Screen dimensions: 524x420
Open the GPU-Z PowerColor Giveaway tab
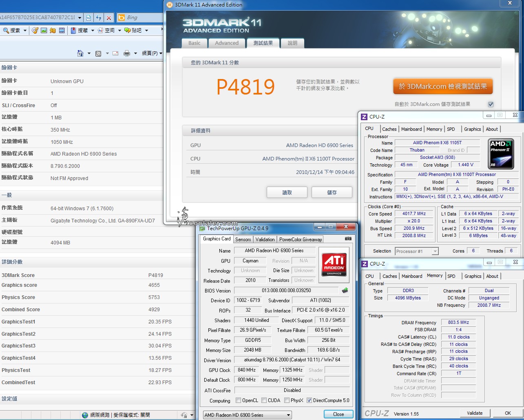coord(301,240)
